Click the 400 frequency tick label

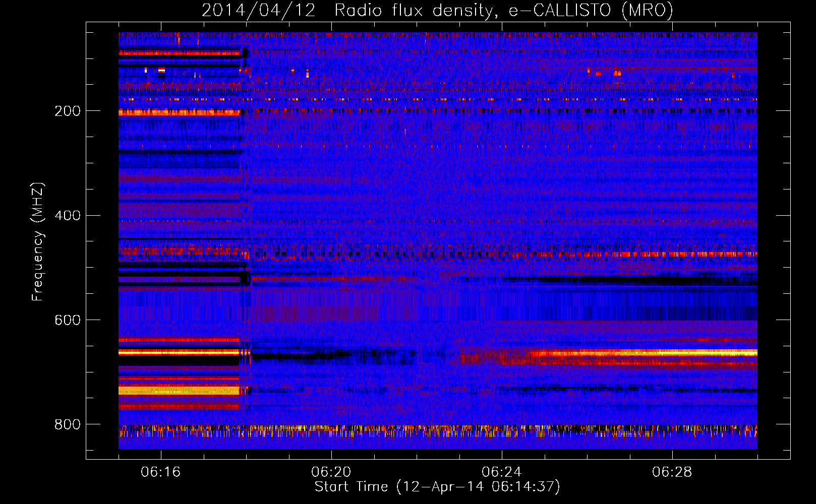coord(67,216)
